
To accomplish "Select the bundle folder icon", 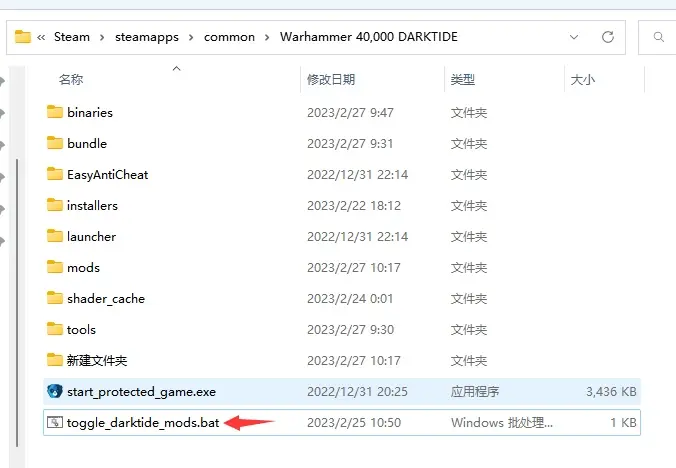I will (x=55, y=143).
